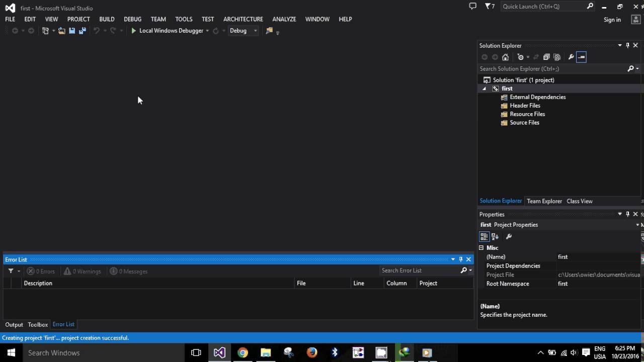Click the Save toolbar icon
This screenshot has width=644, height=362.
(72, 31)
